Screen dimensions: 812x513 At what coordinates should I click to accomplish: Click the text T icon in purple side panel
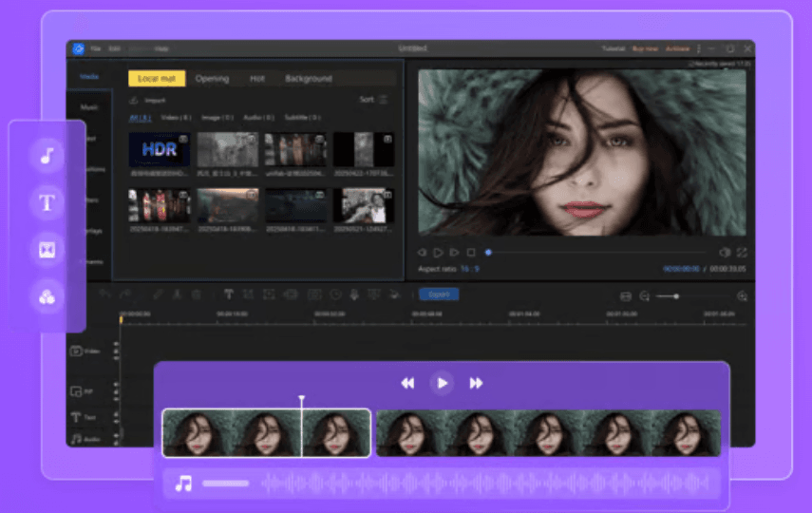[47, 202]
